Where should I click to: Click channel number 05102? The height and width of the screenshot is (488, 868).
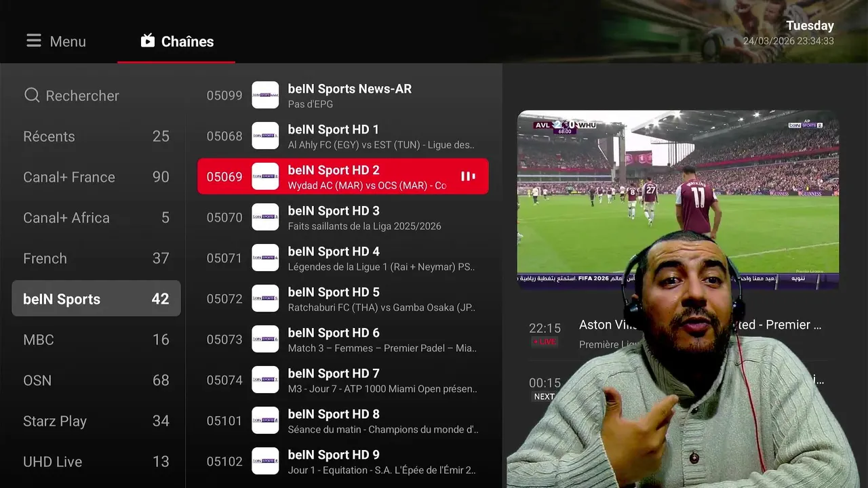click(224, 462)
